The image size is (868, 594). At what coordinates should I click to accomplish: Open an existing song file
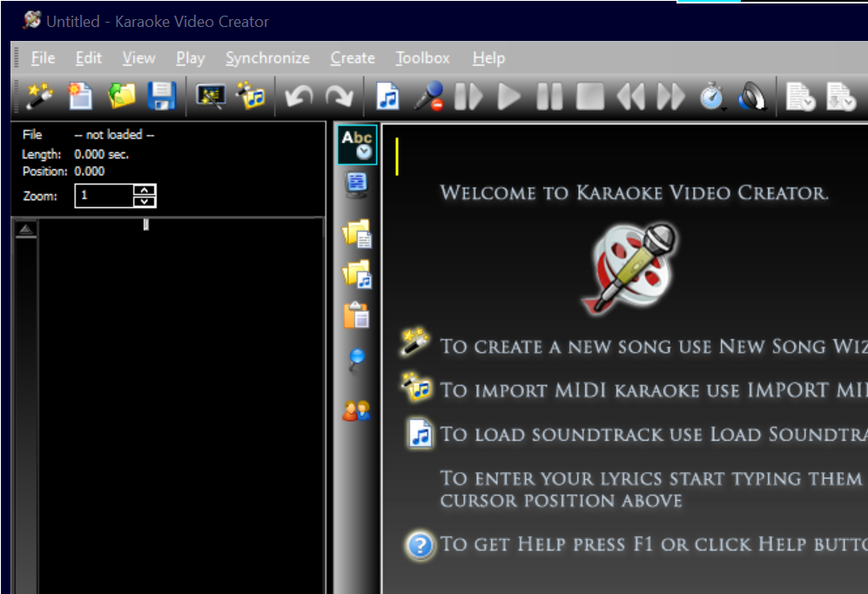pos(121,96)
